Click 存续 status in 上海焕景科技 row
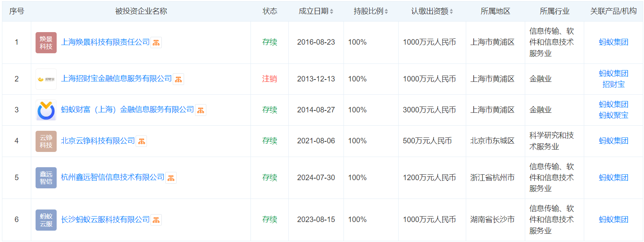The height and width of the screenshot is (242, 644). tap(270, 42)
